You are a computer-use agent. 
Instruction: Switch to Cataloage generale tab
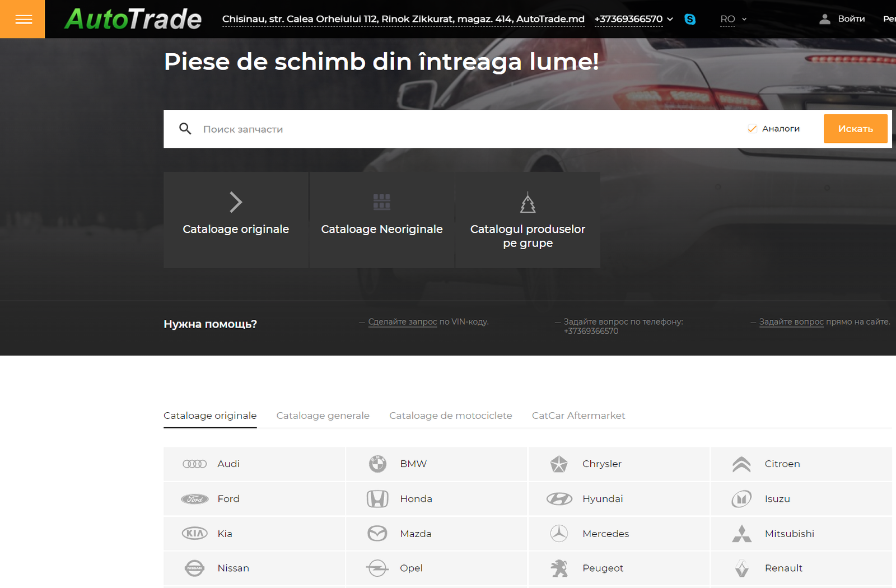click(x=323, y=416)
